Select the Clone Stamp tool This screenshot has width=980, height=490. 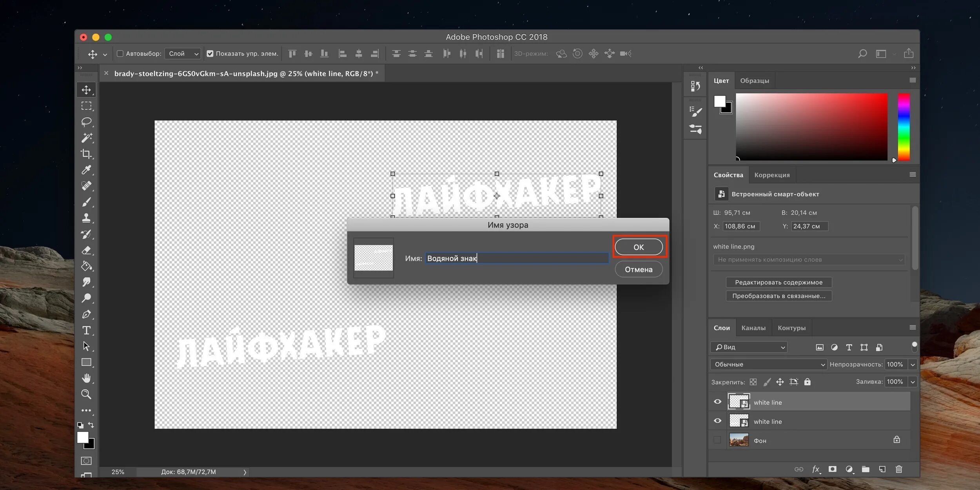[x=86, y=218]
